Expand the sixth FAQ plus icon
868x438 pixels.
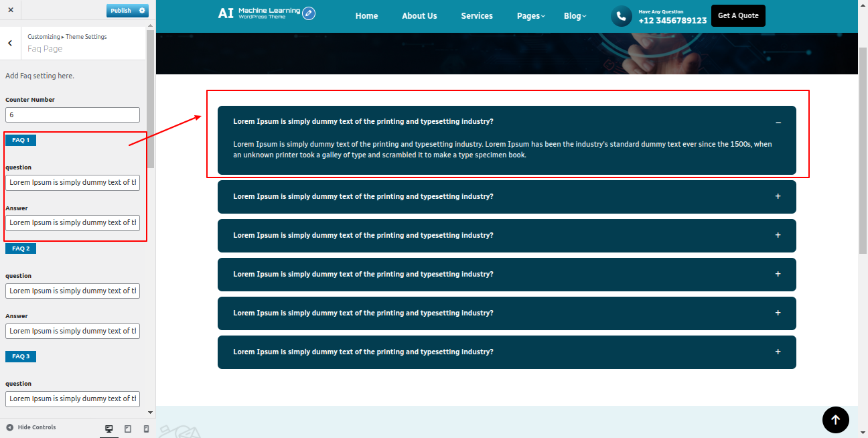tap(778, 352)
